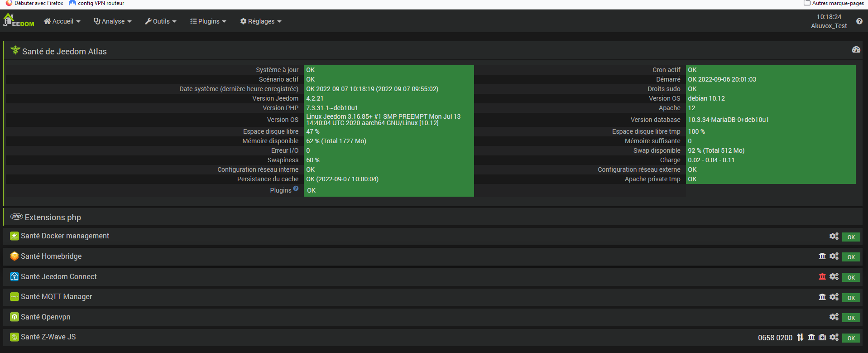Viewport: 868px width, 353px height.
Task: Select the Jeedom version value 4.2.21
Action: click(x=315, y=98)
